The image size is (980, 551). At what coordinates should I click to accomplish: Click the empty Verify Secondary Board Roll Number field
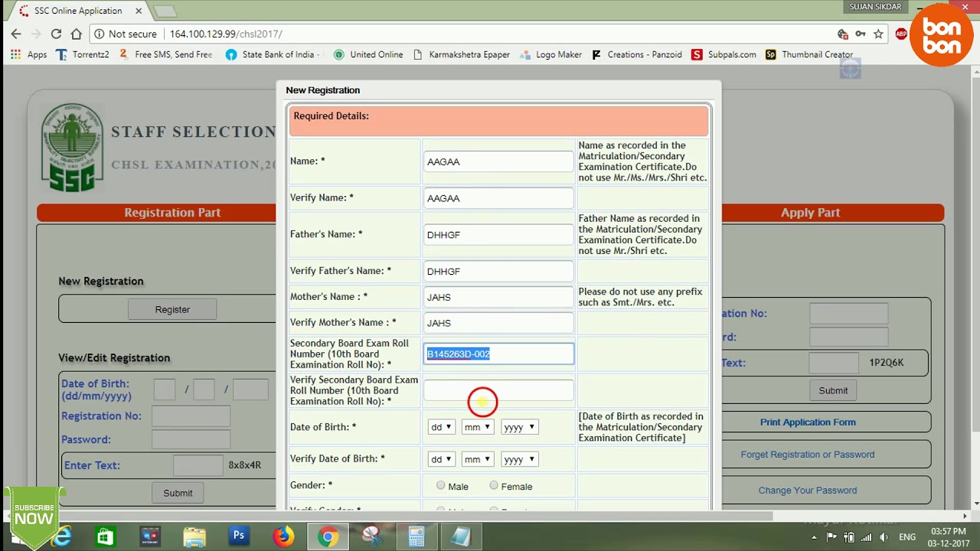click(x=498, y=390)
